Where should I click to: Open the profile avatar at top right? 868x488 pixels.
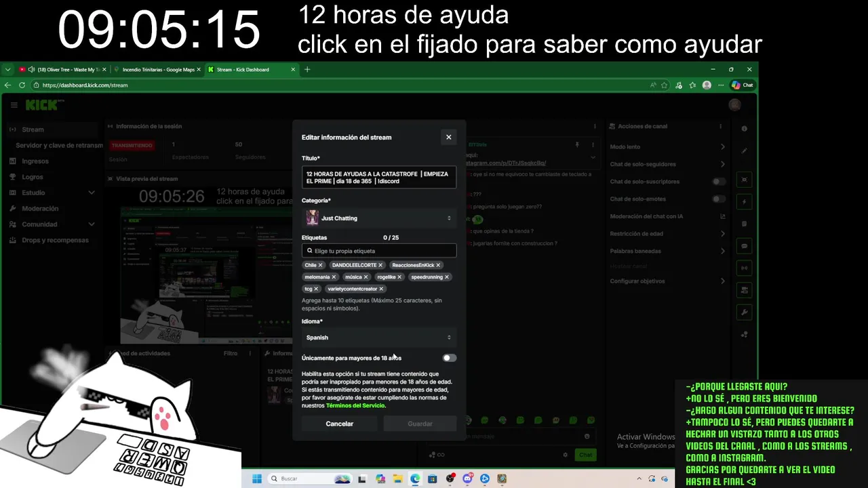pos(734,105)
